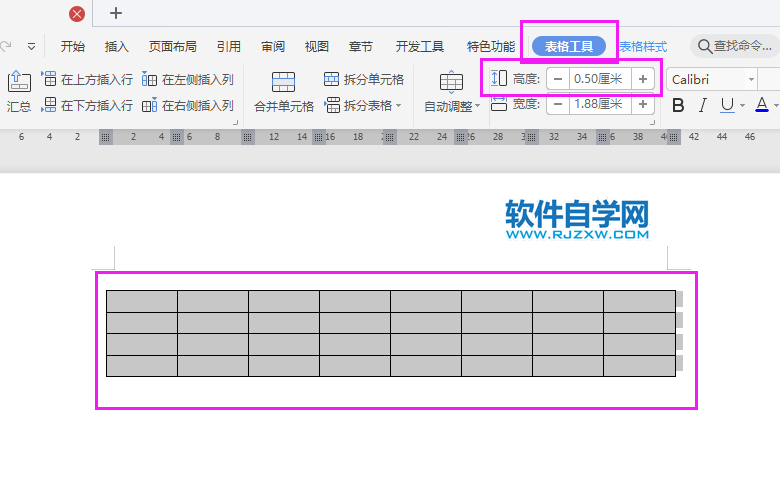Select the 表格工具 tab
780x498 pixels.
569,47
